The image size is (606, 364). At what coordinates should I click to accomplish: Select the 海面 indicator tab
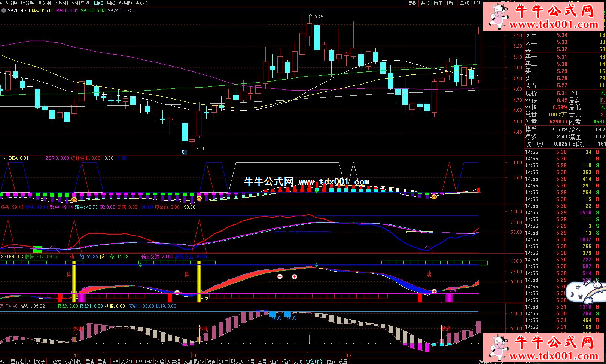pyautogui.click(x=212, y=361)
